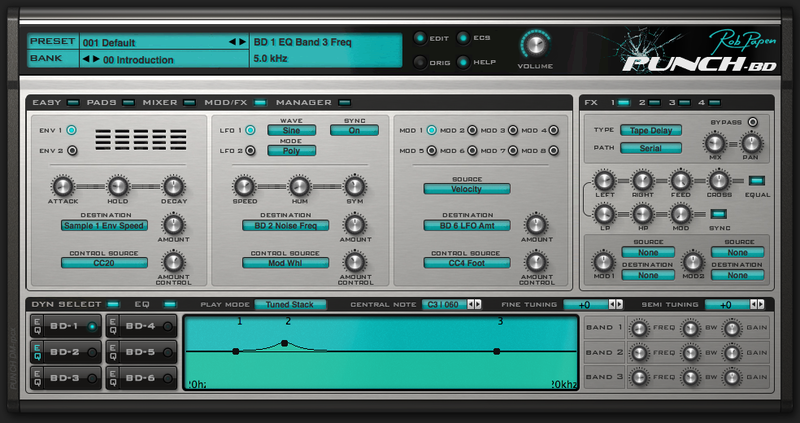
Task: Toggle the delay SYNC switch
Action: tap(719, 214)
